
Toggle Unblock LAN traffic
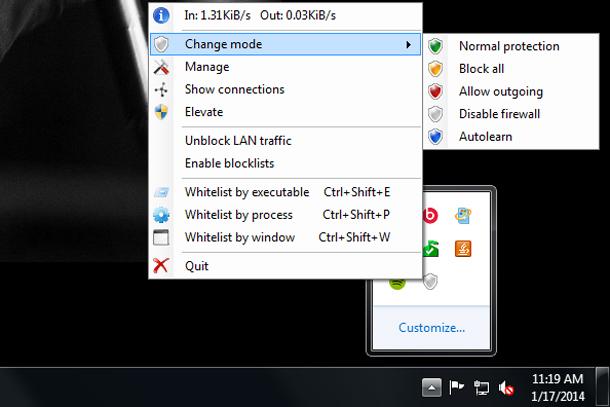[x=286, y=141]
